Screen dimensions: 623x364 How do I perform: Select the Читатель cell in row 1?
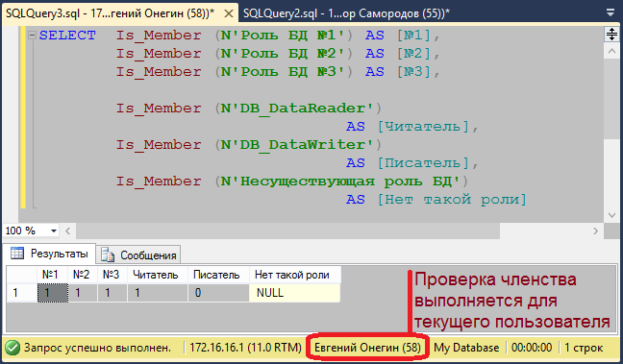[x=158, y=293]
